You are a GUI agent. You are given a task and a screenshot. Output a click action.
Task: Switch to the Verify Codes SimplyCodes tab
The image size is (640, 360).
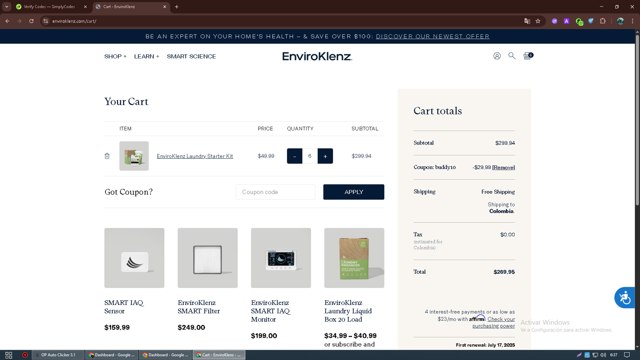coord(50,7)
